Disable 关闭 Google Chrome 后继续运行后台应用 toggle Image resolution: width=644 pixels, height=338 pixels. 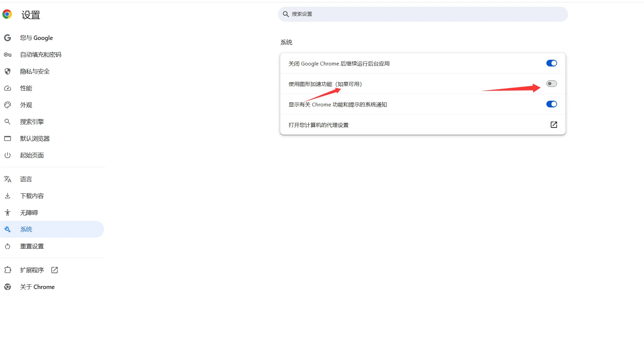[x=551, y=63]
